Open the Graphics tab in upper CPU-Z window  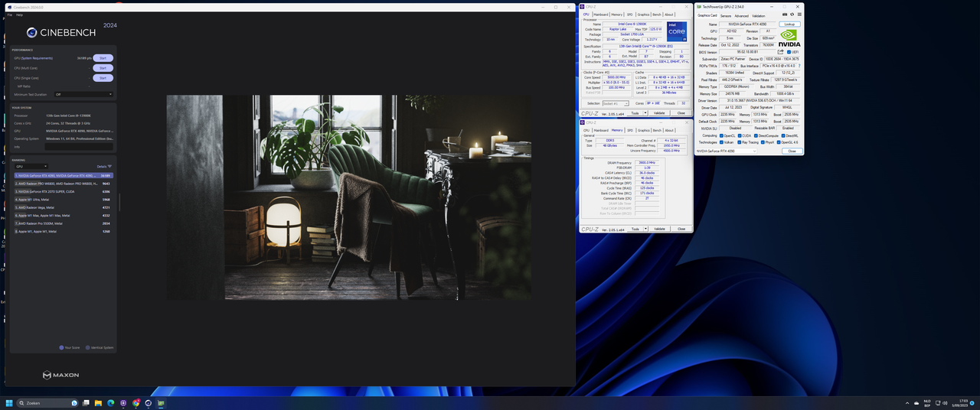pyautogui.click(x=643, y=14)
